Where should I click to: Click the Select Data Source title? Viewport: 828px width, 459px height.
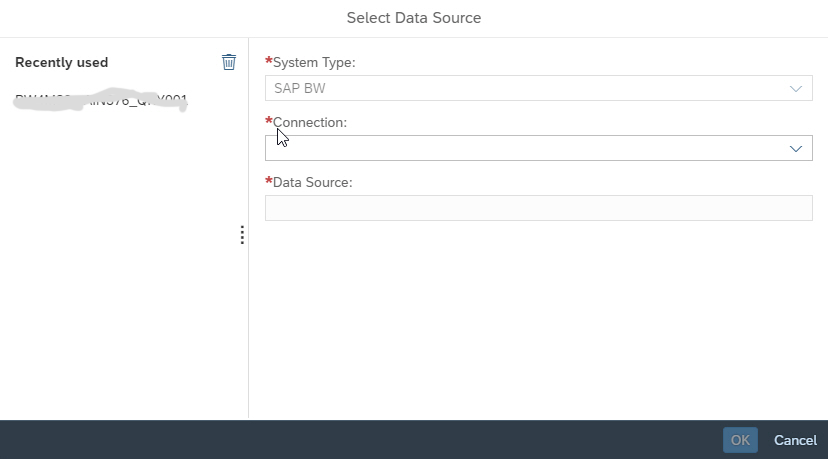point(413,18)
